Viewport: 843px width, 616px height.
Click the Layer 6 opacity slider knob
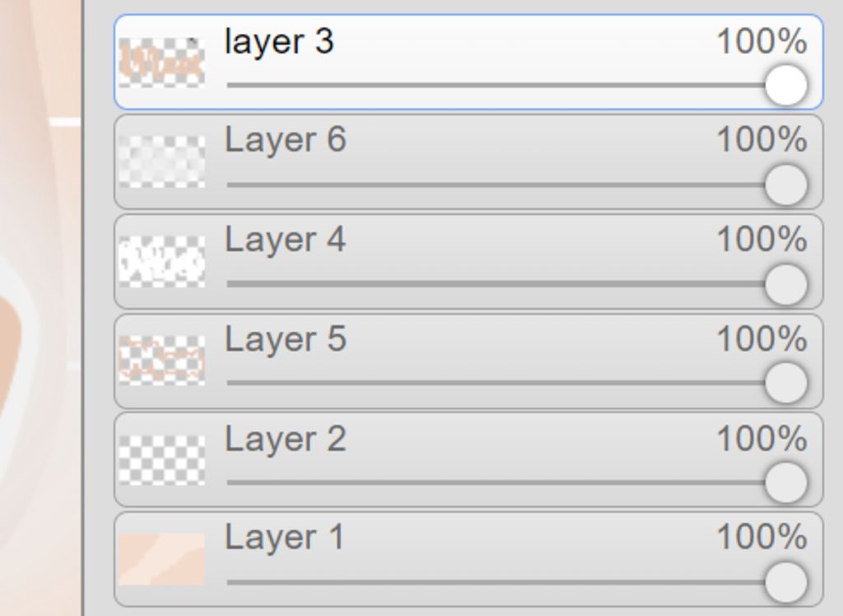coord(786,184)
